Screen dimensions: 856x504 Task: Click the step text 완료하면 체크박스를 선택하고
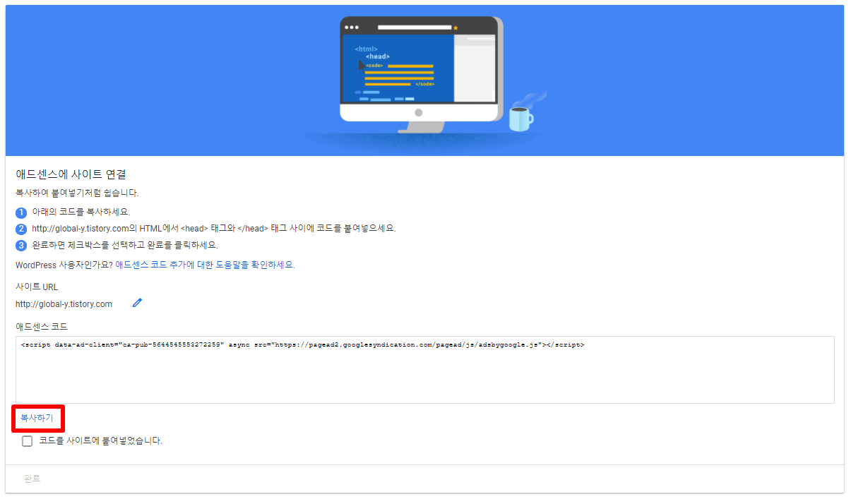(x=125, y=246)
